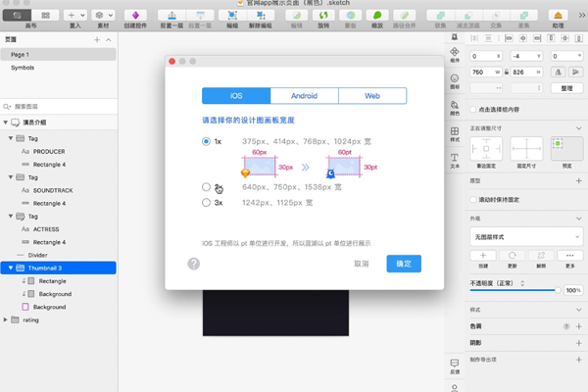Open the 样式 styles sidebar panel
The height and width of the screenshot is (392, 588).
(x=455, y=134)
